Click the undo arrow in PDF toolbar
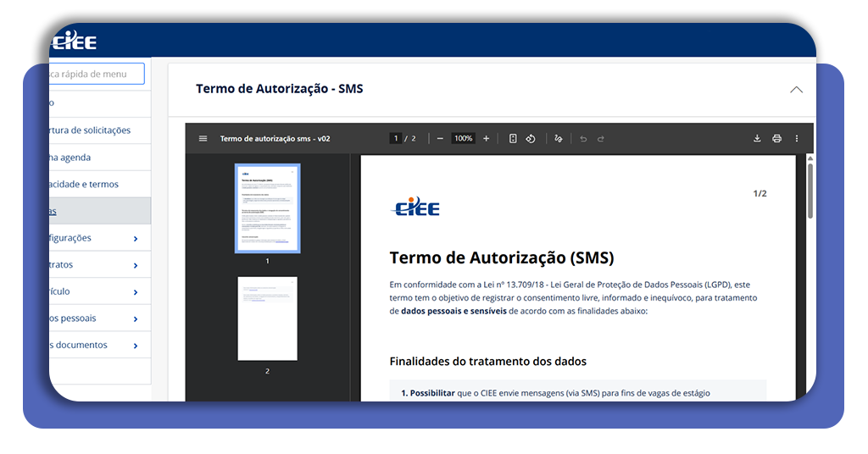 click(583, 139)
